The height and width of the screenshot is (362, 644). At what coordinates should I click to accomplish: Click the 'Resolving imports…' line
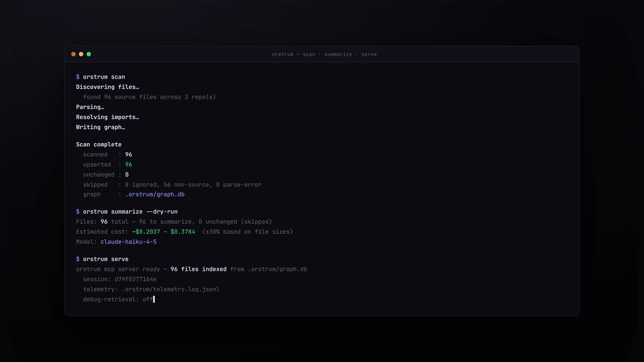pyautogui.click(x=107, y=117)
